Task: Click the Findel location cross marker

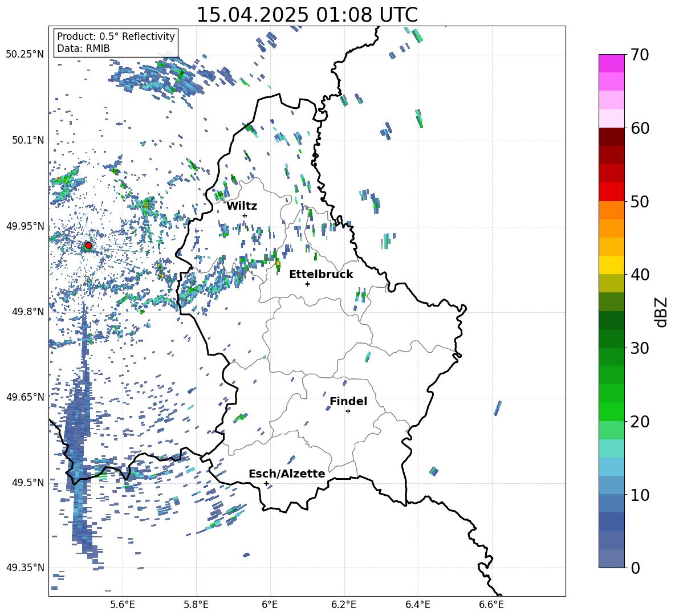Action: pyautogui.click(x=348, y=411)
